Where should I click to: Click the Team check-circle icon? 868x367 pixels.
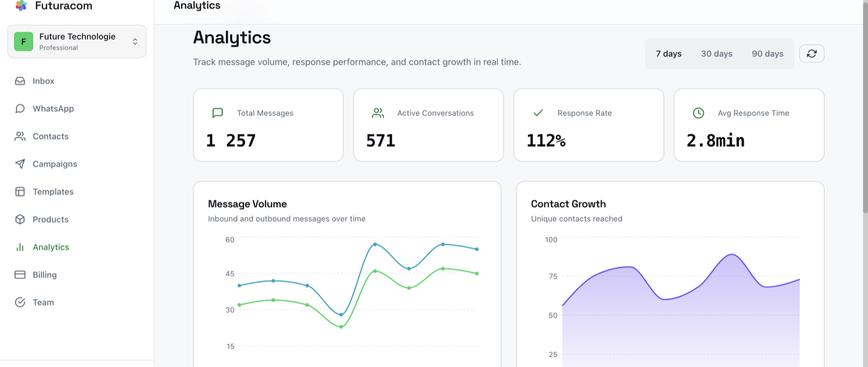pos(20,302)
